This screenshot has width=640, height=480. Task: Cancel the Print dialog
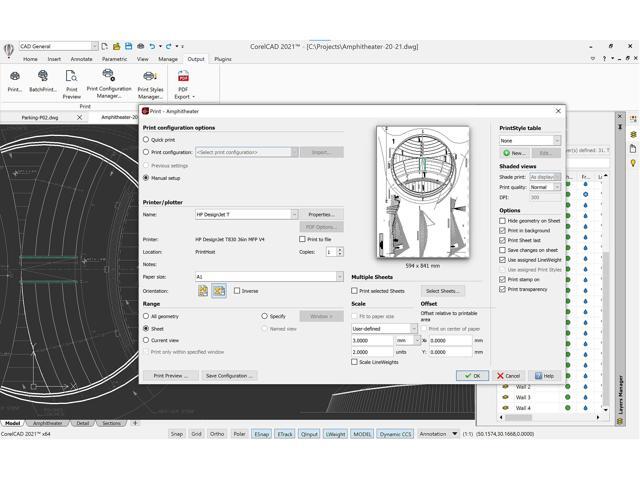(508, 376)
